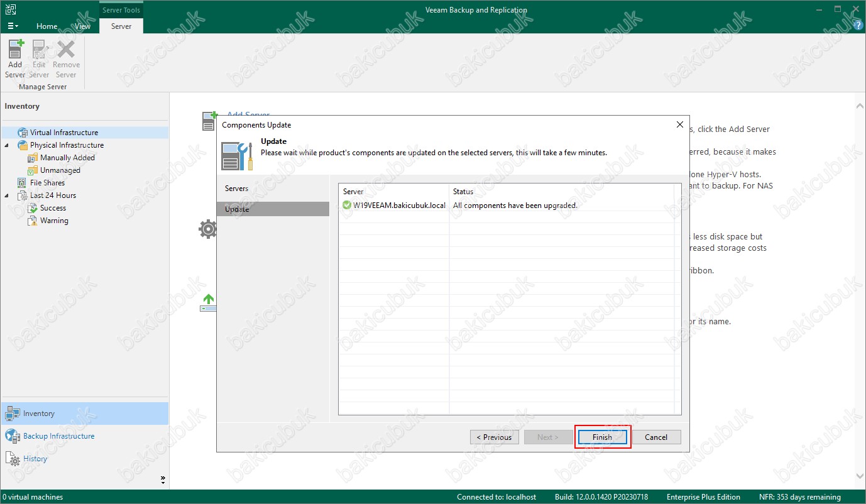This screenshot has height=504, width=866.
Task: Click the Inventory pane icon
Action: [x=13, y=414]
